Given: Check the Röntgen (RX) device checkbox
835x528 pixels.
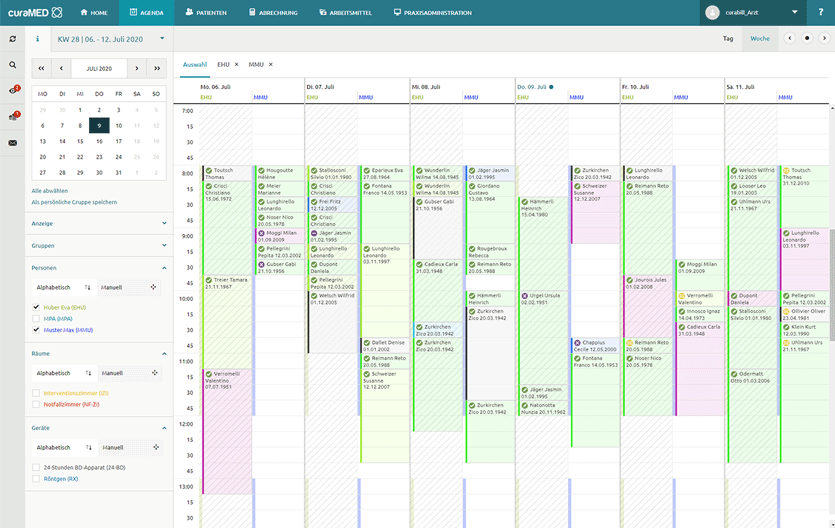Looking at the screenshot, I should tap(36, 478).
